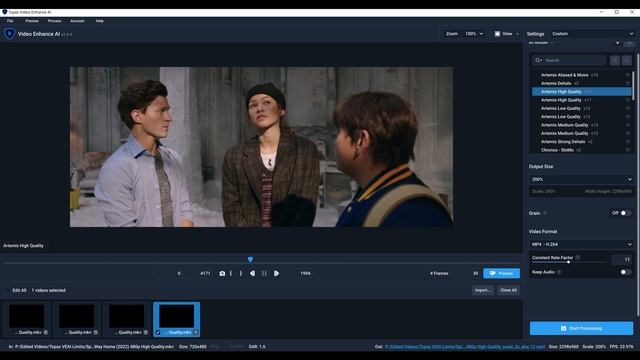Click the AI model list scrollbar

[x=633, y=86]
